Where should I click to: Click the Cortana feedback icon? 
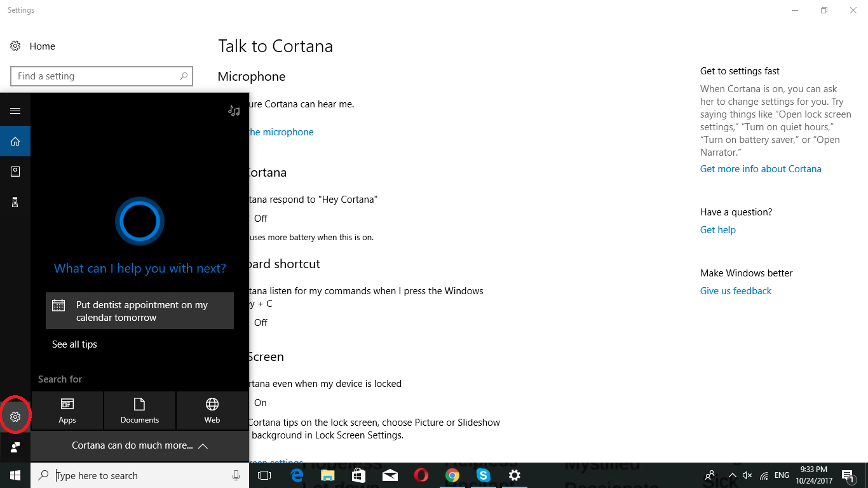point(15,447)
